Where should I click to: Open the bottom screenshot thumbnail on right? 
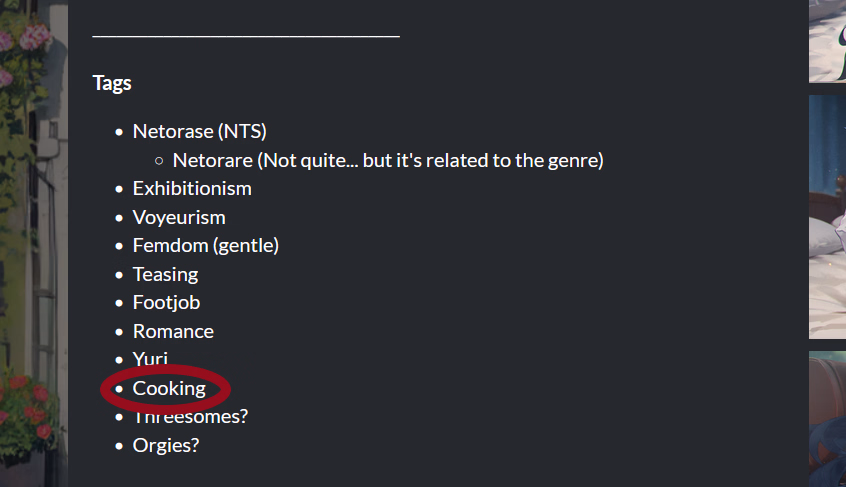tap(827, 419)
